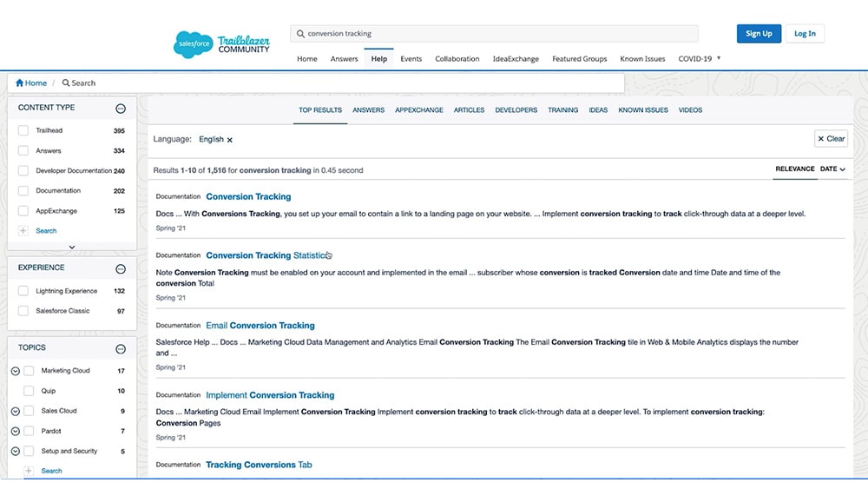Enable the Lightning Experience filter checkbox

tap(23, 291)
